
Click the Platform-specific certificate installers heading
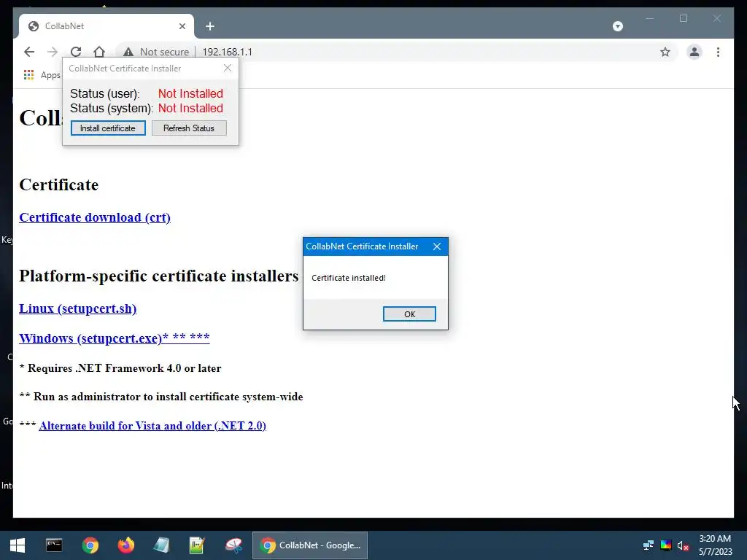(158, 276)
